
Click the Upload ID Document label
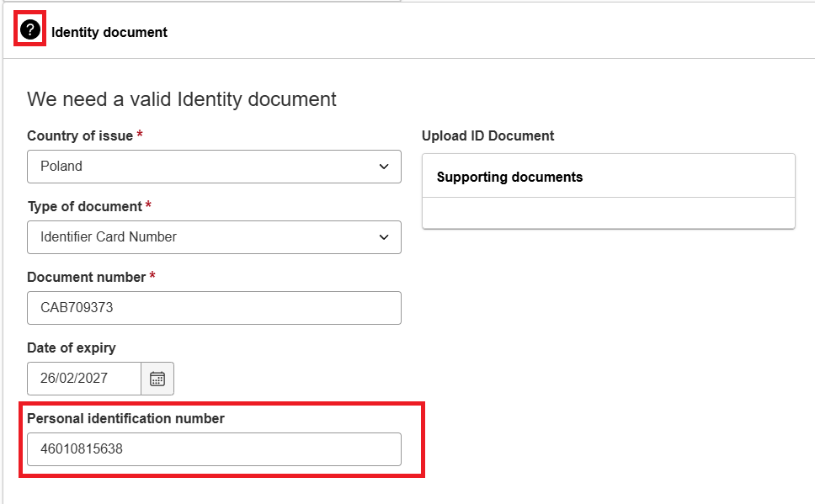pos(488,135)
